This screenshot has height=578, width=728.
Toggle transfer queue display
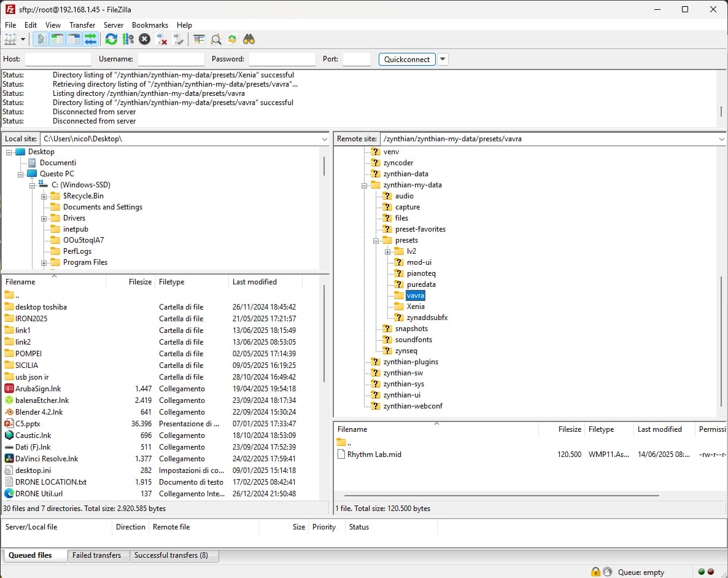pyautogui.click(x=90, y=39)
